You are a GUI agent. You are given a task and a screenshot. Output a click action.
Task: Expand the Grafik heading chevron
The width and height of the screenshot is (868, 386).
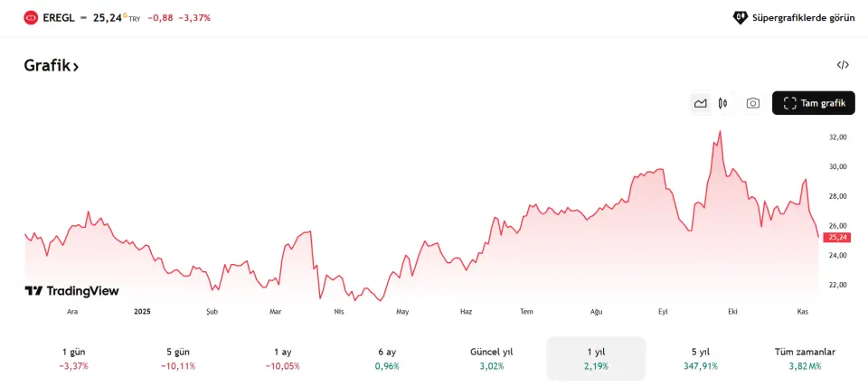tap(76, 66)
